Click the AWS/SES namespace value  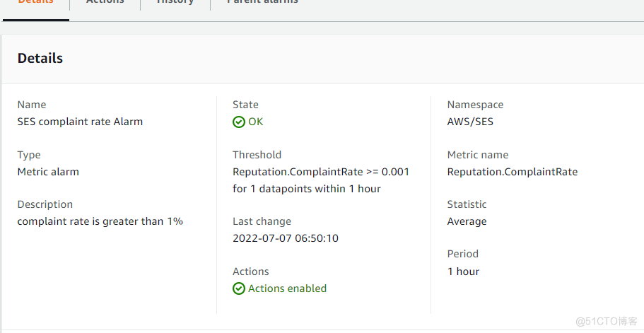pyautogui.click(x=470, y=122)
